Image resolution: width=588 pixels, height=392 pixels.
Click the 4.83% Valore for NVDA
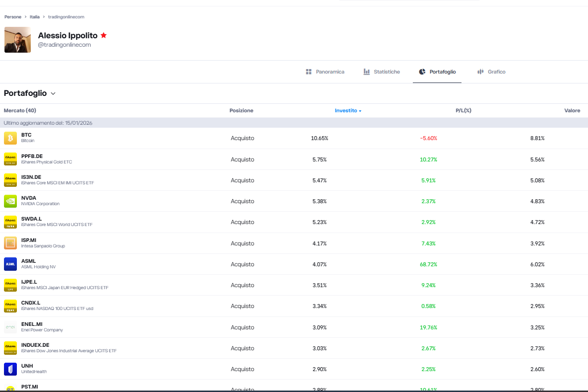point(537,201)
